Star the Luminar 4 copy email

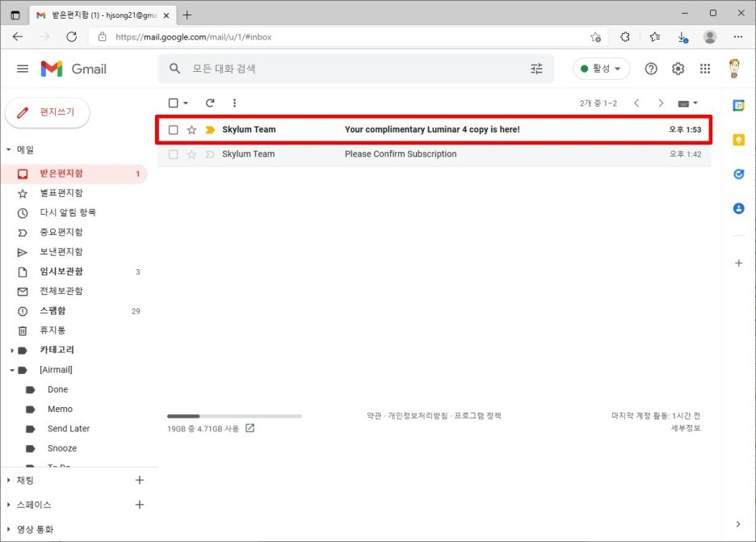[x=191, y=130]
